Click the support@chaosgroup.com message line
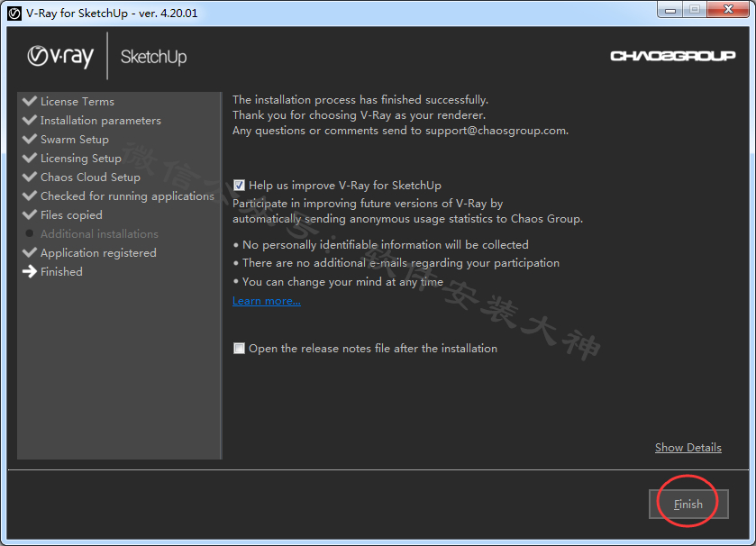 (401, 131)
